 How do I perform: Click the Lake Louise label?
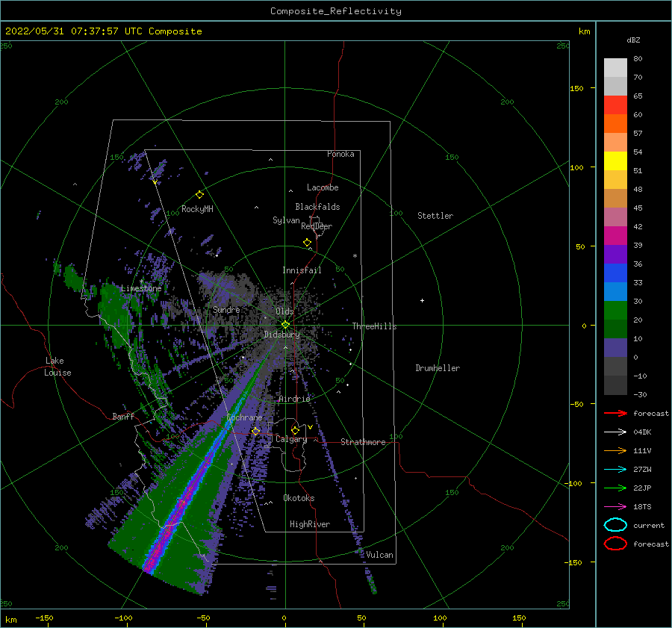57,367
